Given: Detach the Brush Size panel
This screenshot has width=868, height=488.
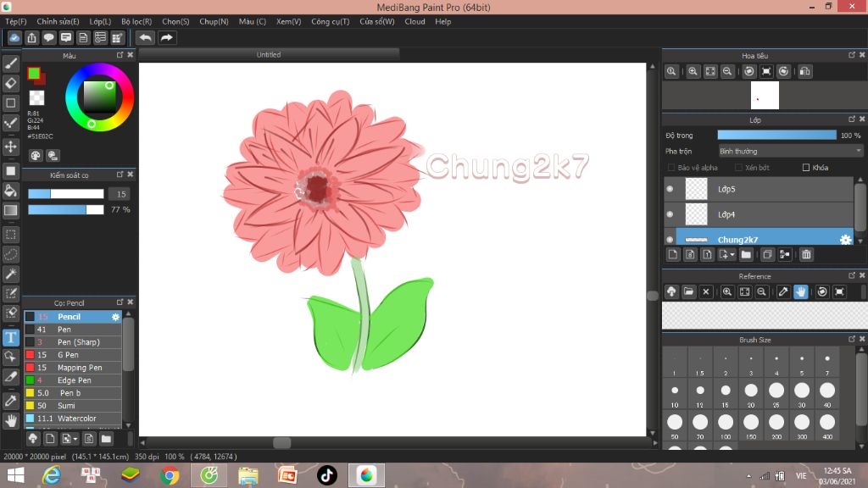Looking at the screenshot, I should click(851, 339).
